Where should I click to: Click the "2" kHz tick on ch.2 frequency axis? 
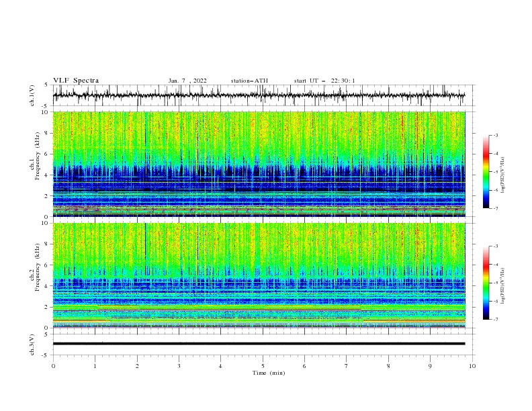(47, 307)
